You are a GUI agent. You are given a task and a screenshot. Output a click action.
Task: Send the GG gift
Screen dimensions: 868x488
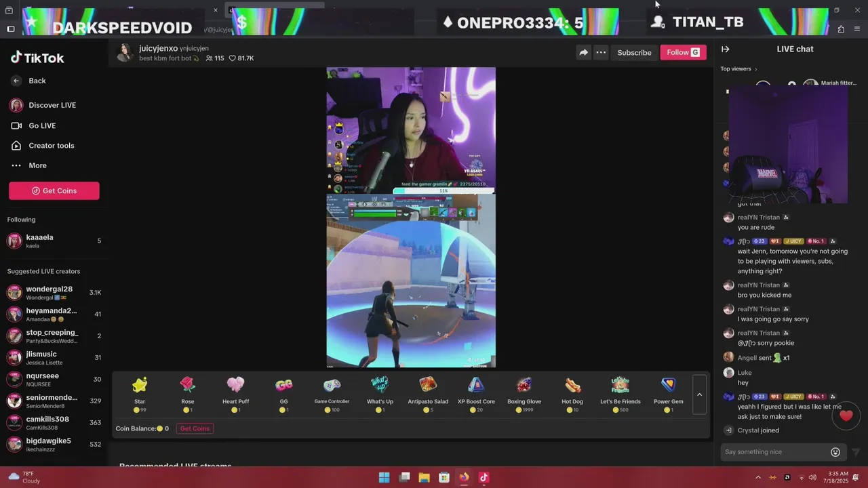[283, 394]
